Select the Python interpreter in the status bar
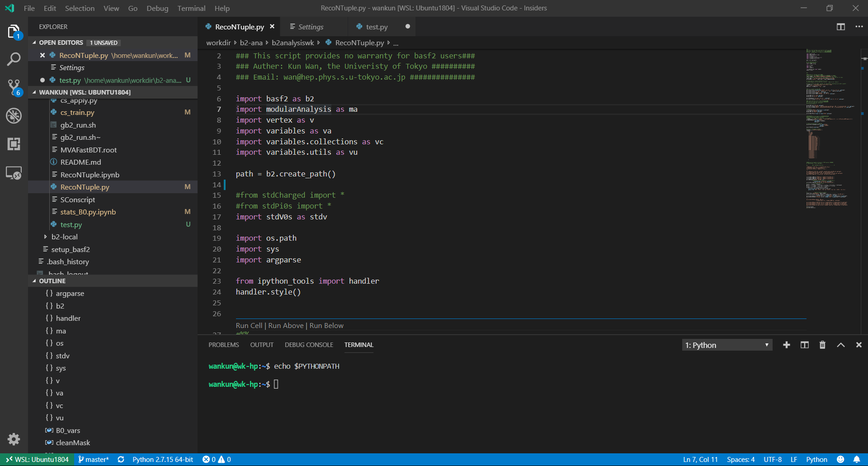The height and width of the screenshot is (466, 868). point(163,459)
